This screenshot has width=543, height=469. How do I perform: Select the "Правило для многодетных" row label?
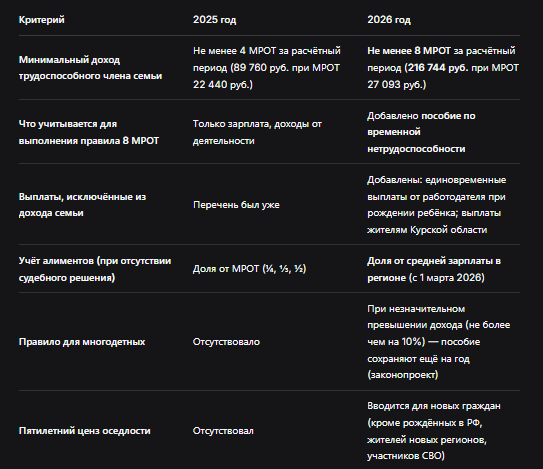pos(82,342)
